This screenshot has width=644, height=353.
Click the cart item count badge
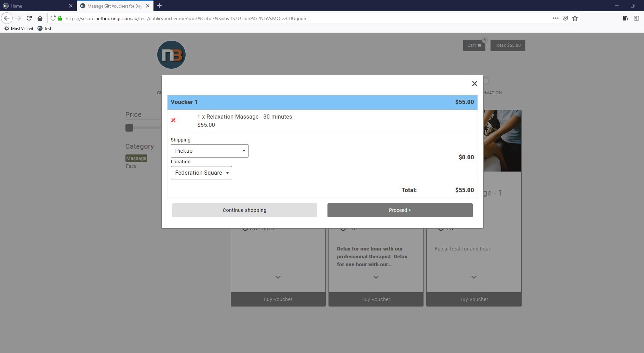coord(485,40)
